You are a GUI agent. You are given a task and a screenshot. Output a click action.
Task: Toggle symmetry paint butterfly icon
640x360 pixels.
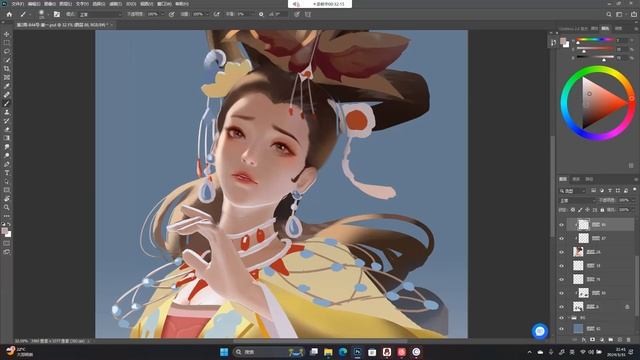point(308,14)
